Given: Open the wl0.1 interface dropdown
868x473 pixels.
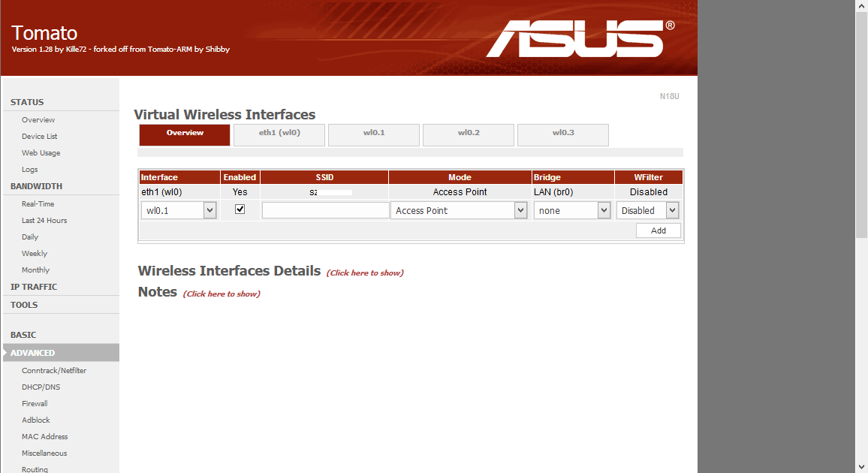Looking at the screenshot, I should [x=178, y=210].
